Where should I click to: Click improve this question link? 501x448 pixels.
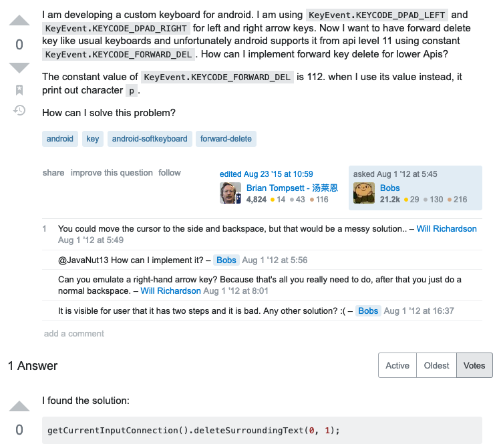[112, 172]
